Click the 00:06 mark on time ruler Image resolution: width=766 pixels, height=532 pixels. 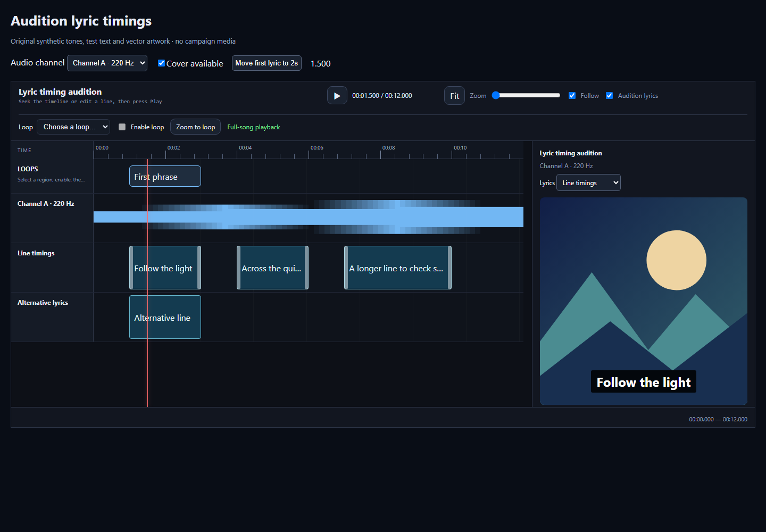(317, 148)
